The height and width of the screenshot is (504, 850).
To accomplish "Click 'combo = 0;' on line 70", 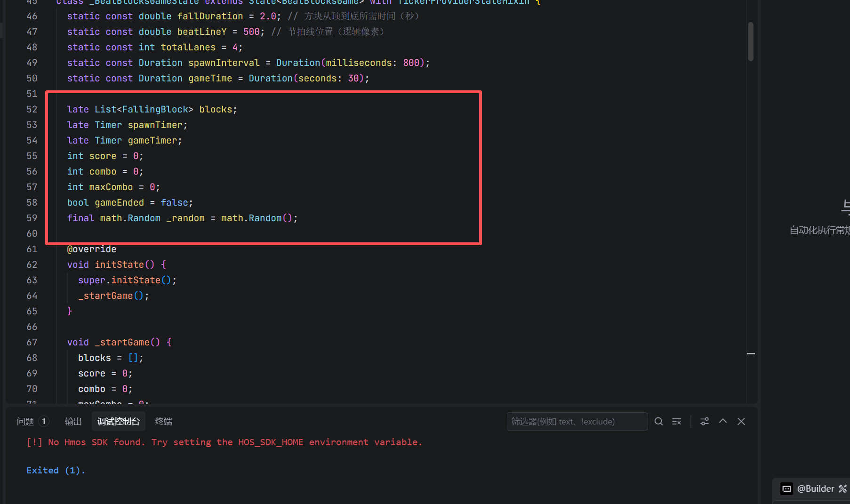I will 105,389.
